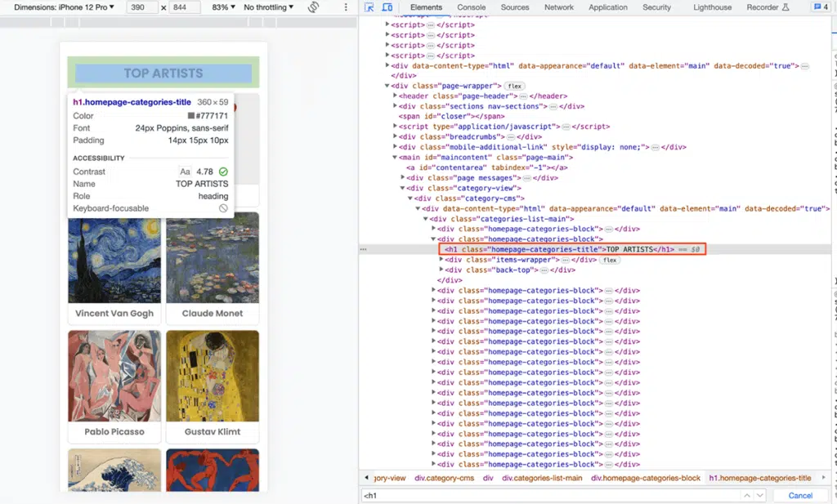
Task: Click the flex badge next to page-wrapper
Action: tap(516, 86)
